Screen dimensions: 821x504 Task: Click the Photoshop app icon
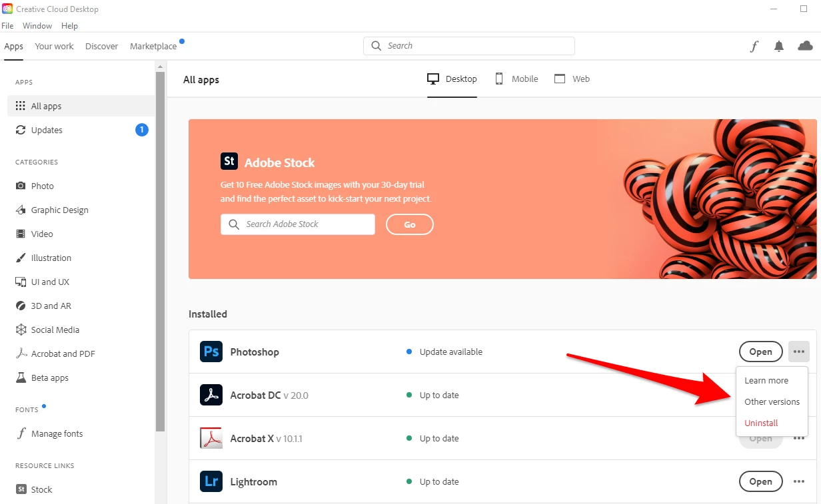pyautogui.click(x=211, y=352)
